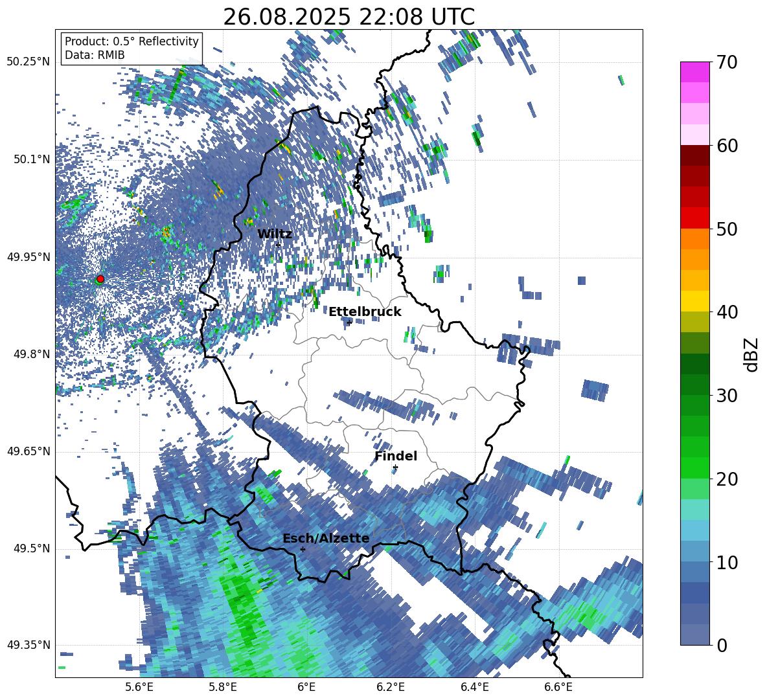Click the 10 tick on colorbar
The height and width of the screenshot is (700, 767).
tap(726, 562)
